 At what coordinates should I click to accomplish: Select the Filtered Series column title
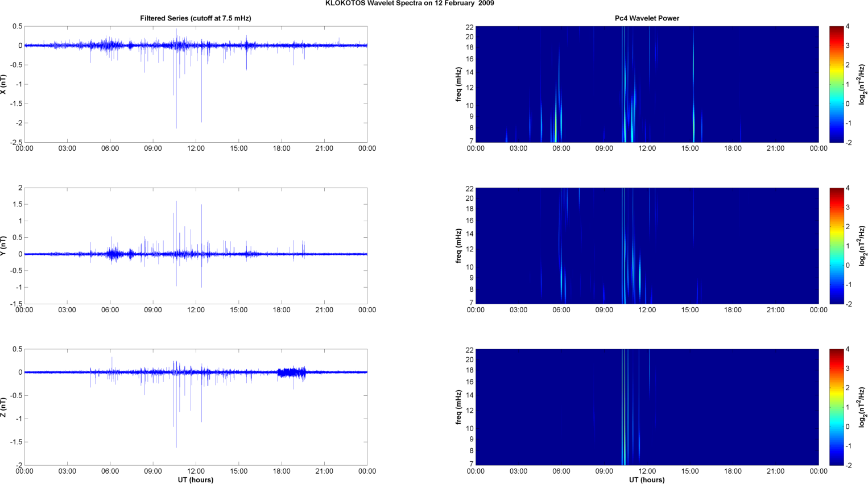[195, 18]
